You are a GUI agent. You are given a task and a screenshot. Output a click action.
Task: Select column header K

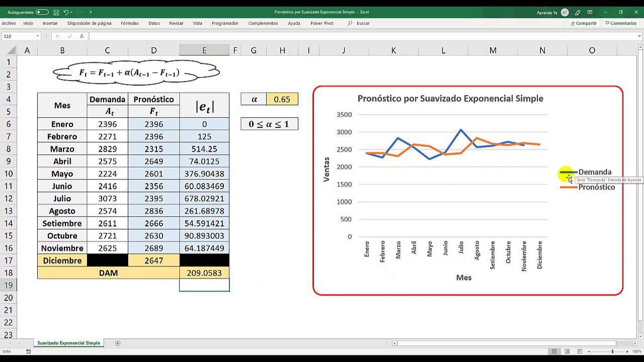pos(393,50)
